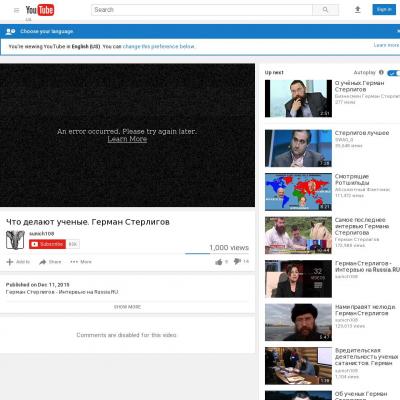Click the thumbs down dislike icon
The image size is (400, 400).
(x=237, y=261)
